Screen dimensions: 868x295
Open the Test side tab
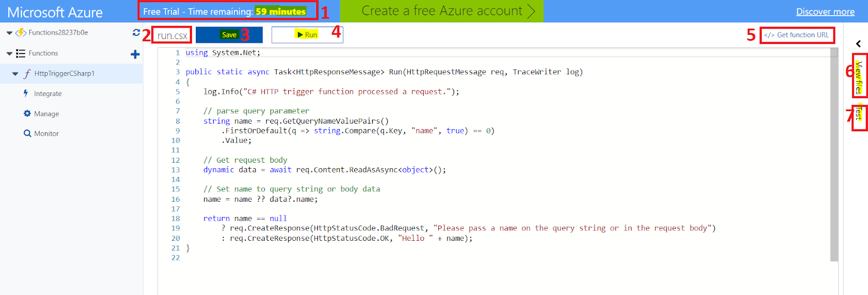tap(858, 113)
